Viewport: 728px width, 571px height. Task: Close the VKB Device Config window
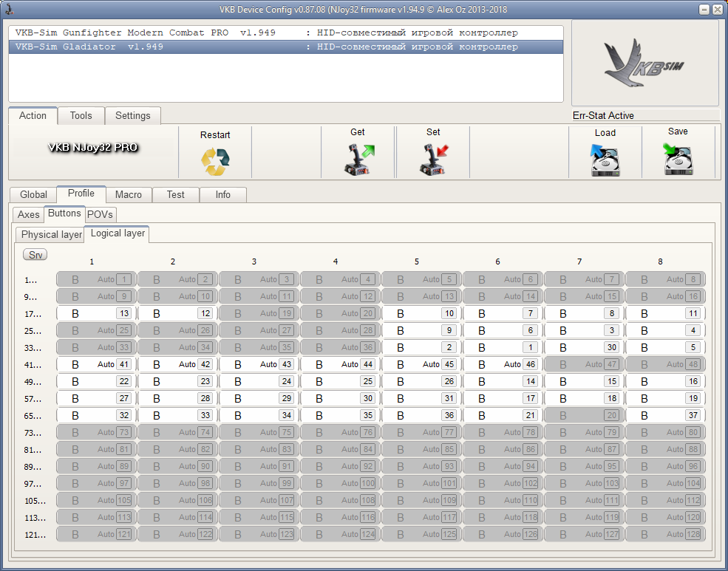coord(718,10)
